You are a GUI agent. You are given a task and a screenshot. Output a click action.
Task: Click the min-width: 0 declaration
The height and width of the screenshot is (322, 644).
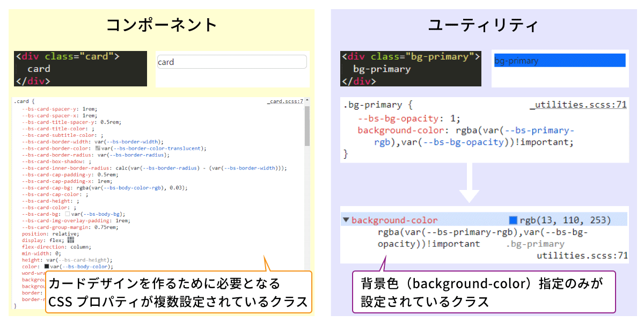(41, 253)
